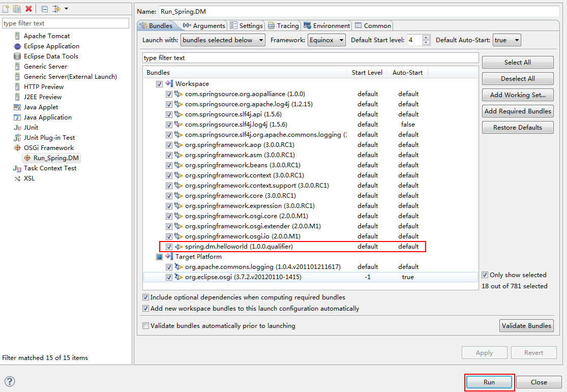Toggle the Workspace group checkbox
This screenshot has height=392, width=567.
159,84
